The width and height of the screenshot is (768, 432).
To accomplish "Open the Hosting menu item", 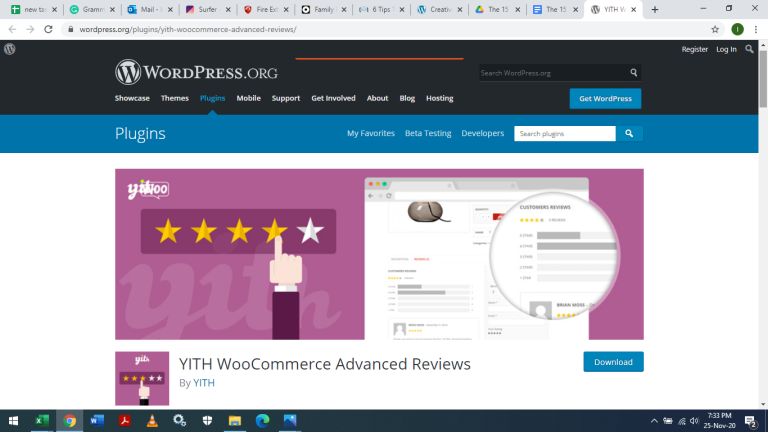I will click(439, 98).
